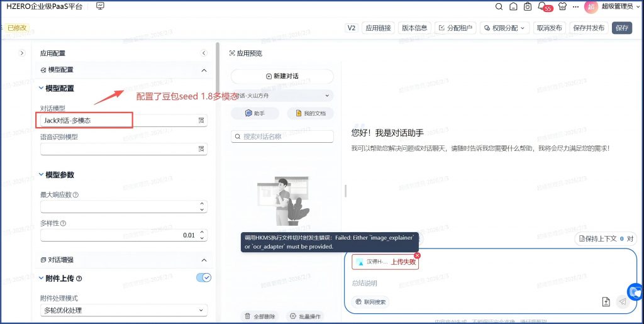644x324 pixels.
Task: Click the 保存并发布 button
Action: point(589,28)
